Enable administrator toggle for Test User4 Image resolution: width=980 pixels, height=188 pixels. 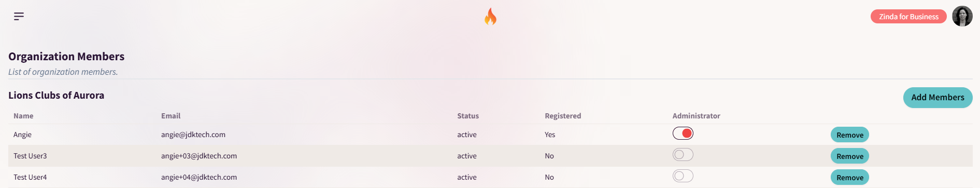(683, 176)
